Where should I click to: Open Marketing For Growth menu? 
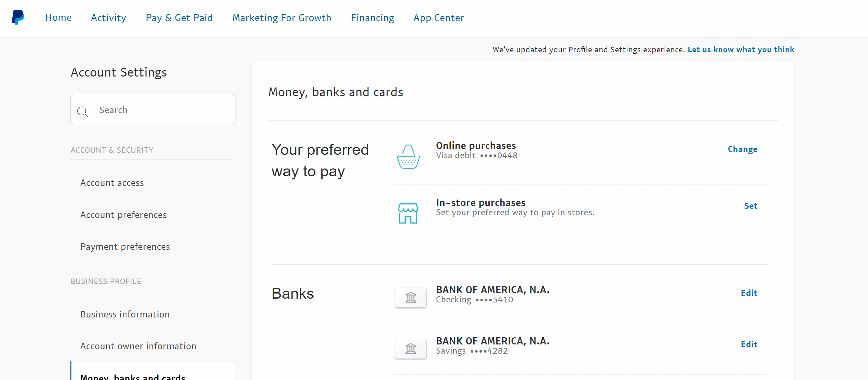point(282,18)
